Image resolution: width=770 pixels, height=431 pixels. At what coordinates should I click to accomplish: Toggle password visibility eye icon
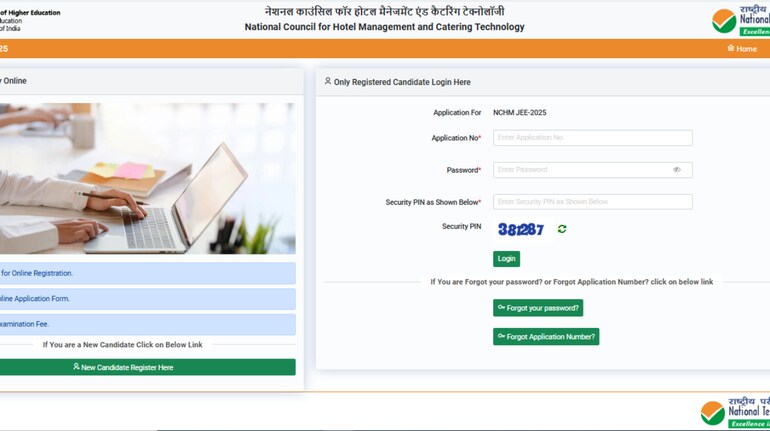click(x=677, y=170)
